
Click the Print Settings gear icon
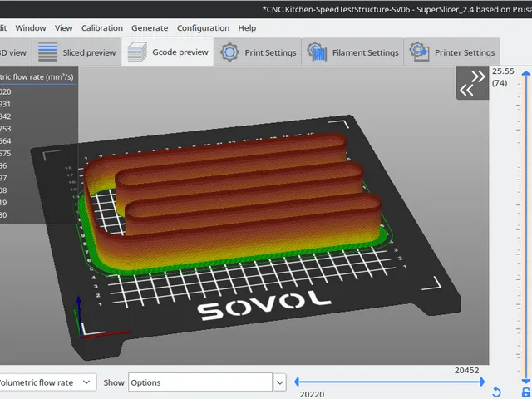point(229,52)
